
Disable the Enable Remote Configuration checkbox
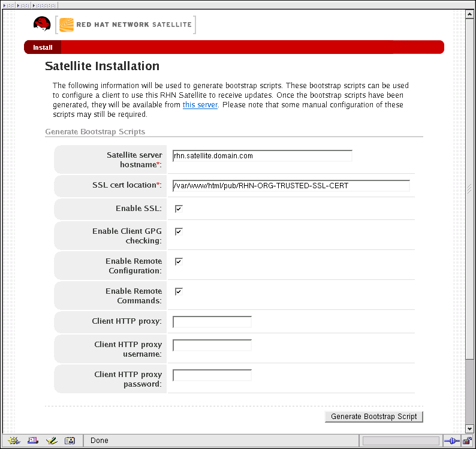click(179, 261)
